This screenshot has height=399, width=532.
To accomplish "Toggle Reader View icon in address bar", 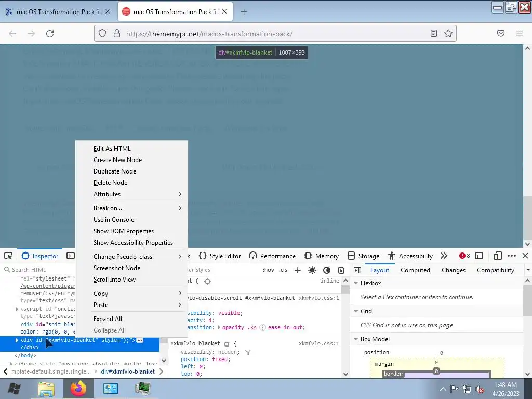I will [434, 33].
